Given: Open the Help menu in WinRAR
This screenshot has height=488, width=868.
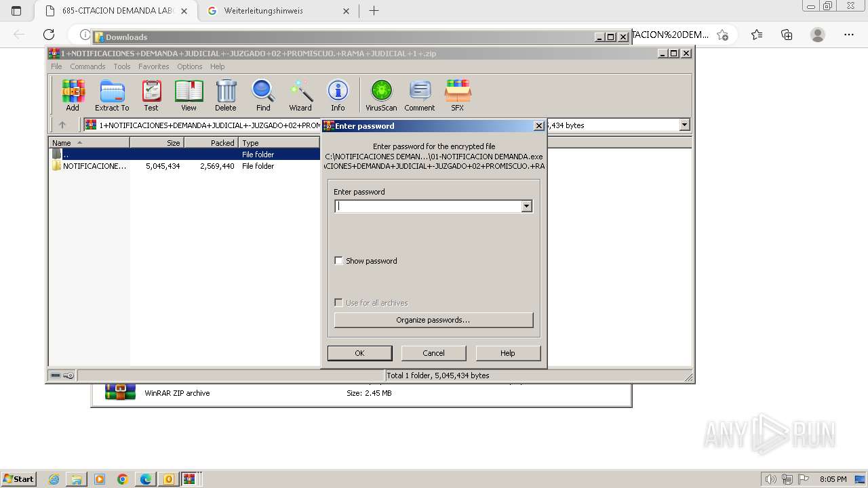Looking at the screenshot, I should (217, 66).
